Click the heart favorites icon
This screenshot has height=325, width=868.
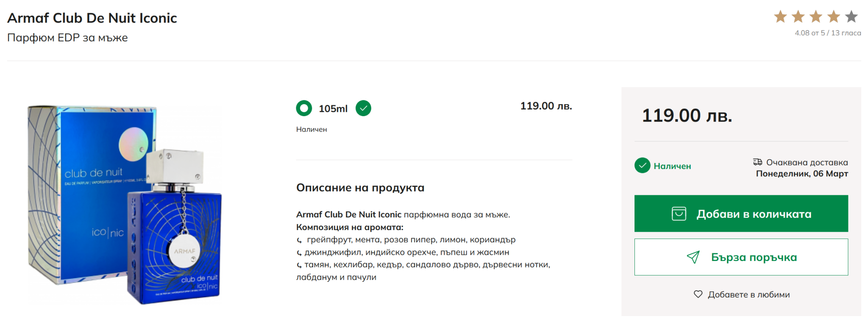(x=698, y=294)
